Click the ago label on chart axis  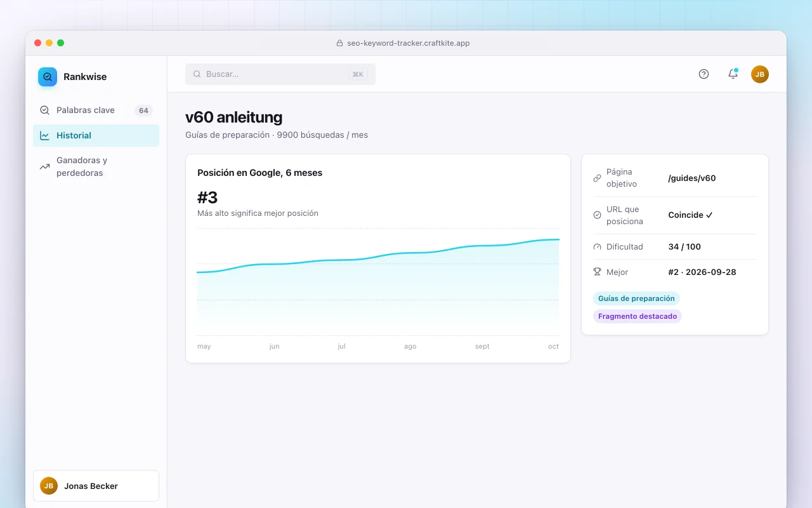[410, 347]
